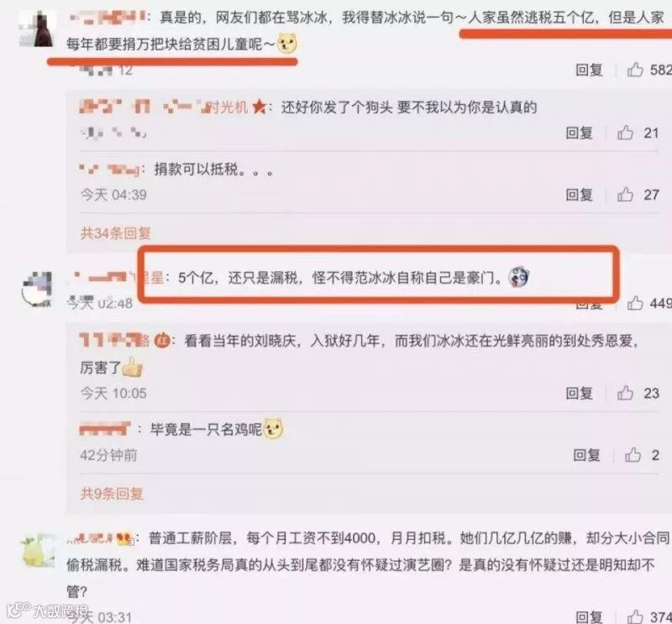Screen dimensions: 672x624
Task: Reply to the top comment about 冰冰
Action: tap(590, 70)
